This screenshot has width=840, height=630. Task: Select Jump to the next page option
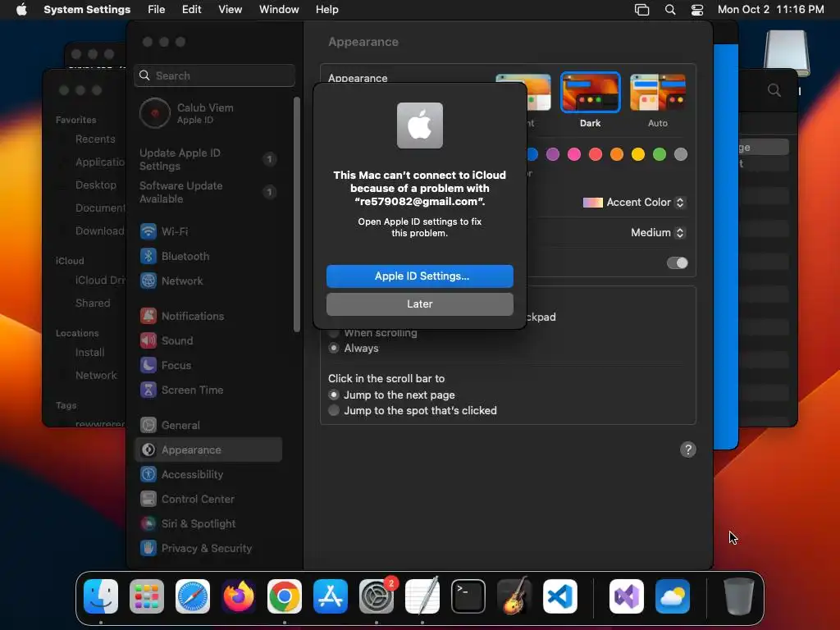(x=334, y=395)
